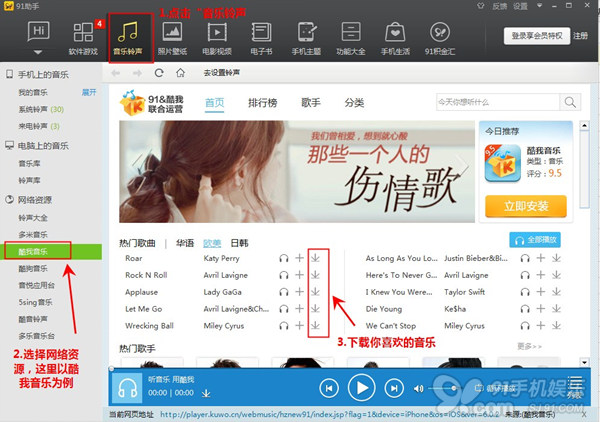
Task: Open 更多>> more artists link
Action: pos(530,346)
